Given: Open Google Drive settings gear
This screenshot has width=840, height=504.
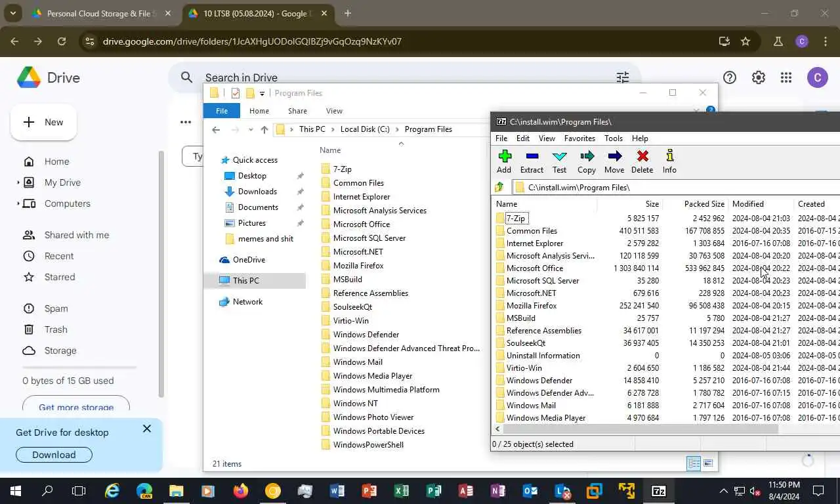Looking at the screenshot, I should coord(758,77).
